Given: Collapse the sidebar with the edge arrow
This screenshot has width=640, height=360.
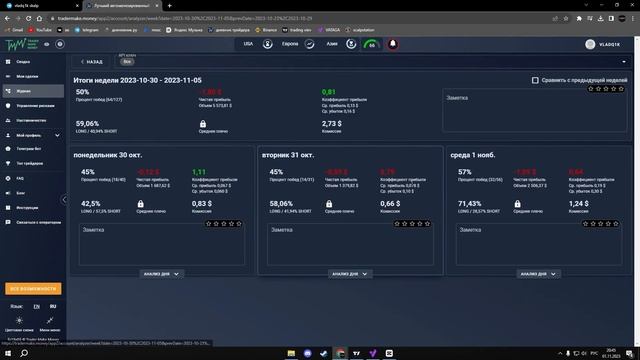Looking at the screenshot, I should [x=64, y=200].
